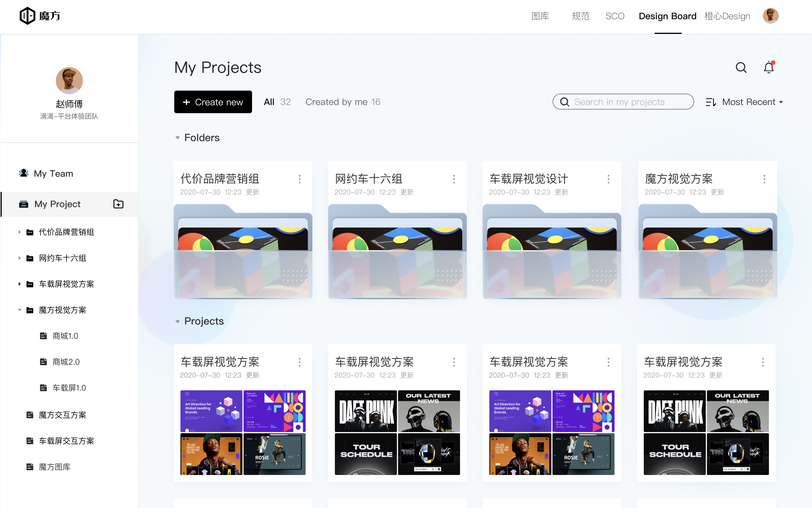Open the notifications bell icon

pyautogui.click(x=769, y=67)
